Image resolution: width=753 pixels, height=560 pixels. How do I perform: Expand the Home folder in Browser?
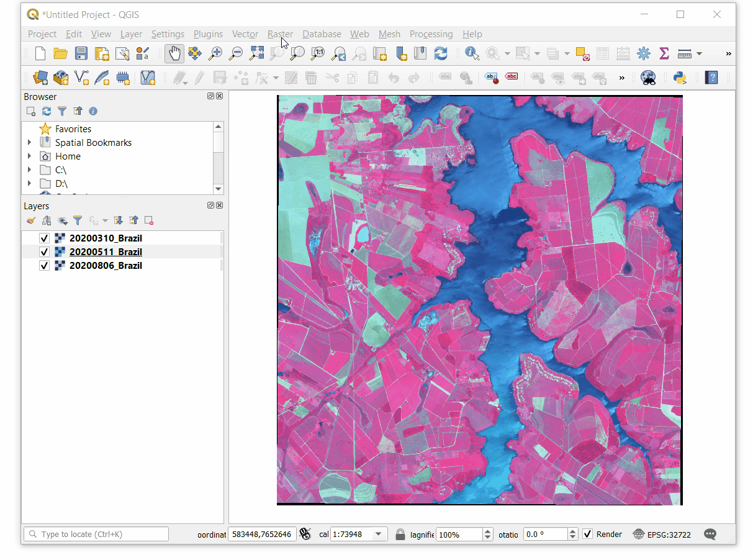pyautogui.click(x=29, y=156)
